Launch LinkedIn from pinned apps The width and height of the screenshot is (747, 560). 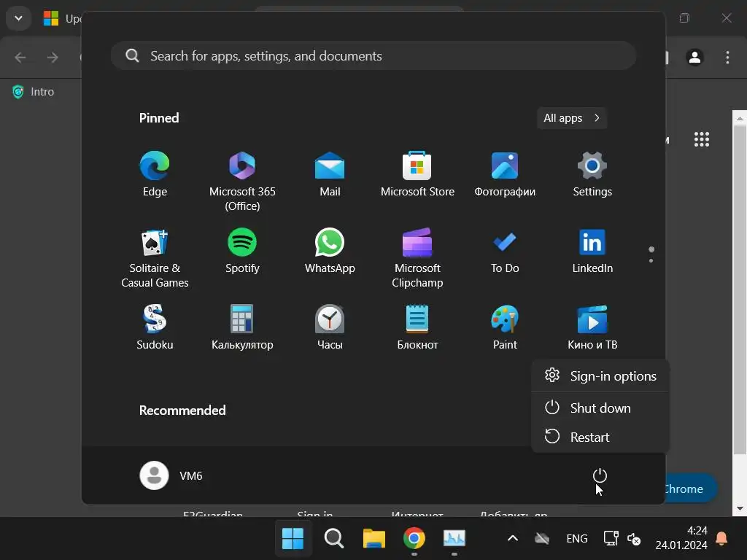tap(592, 251)
